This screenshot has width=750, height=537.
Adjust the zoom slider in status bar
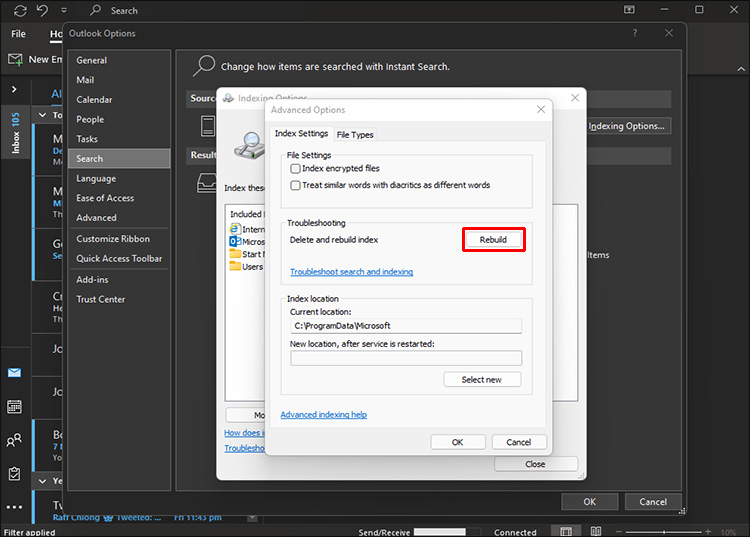pyautogui.click(x=663, y=532)
